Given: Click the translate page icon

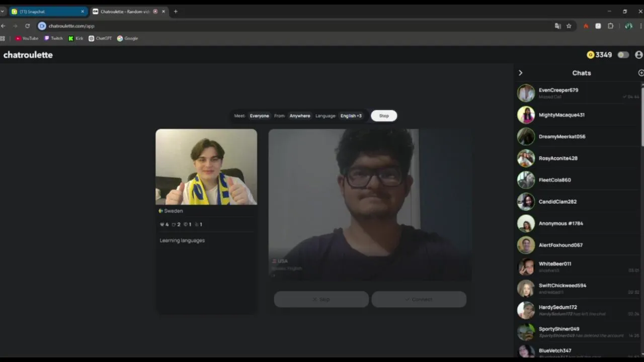Looking at the screenshot, I should [557, 26].
